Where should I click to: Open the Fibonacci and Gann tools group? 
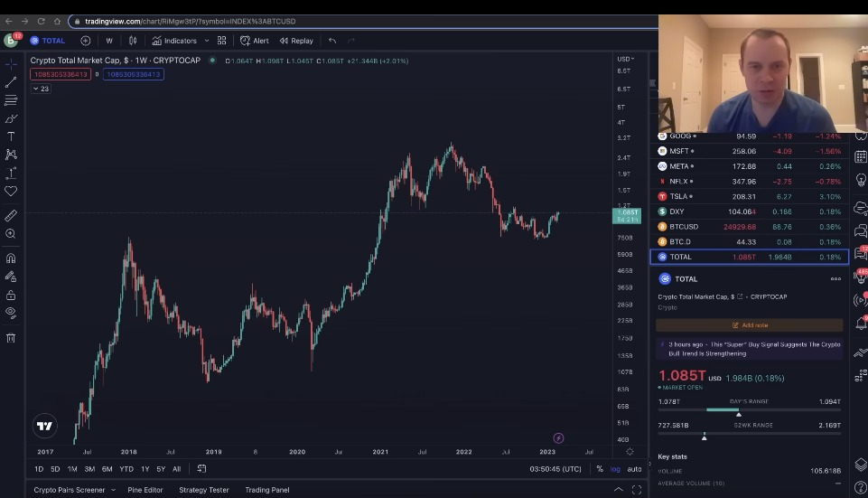pos(11,100)
